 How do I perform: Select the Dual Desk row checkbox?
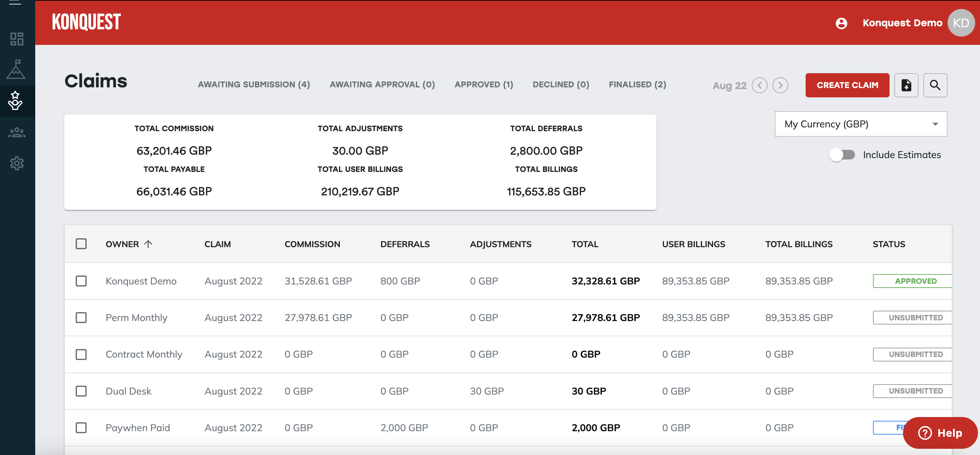[81, 391]
